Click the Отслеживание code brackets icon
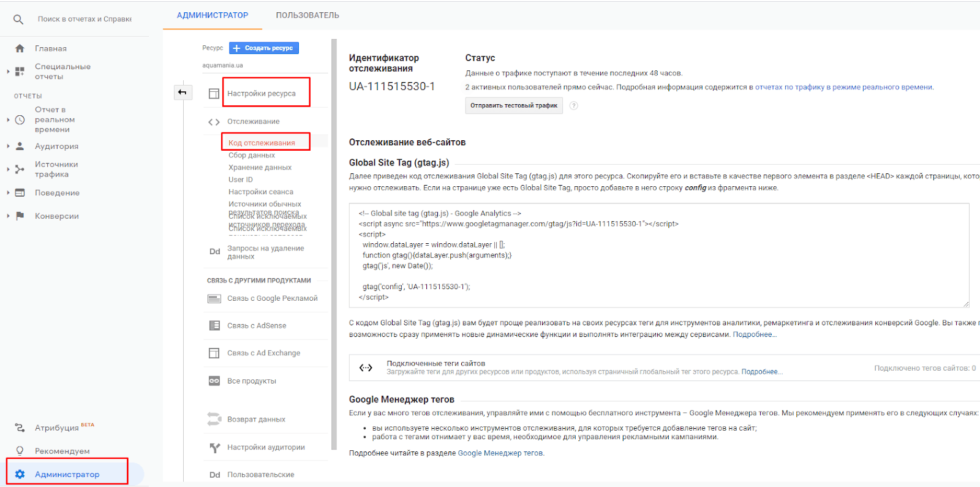This screenshot has width=980, height=487. point(214,122)
